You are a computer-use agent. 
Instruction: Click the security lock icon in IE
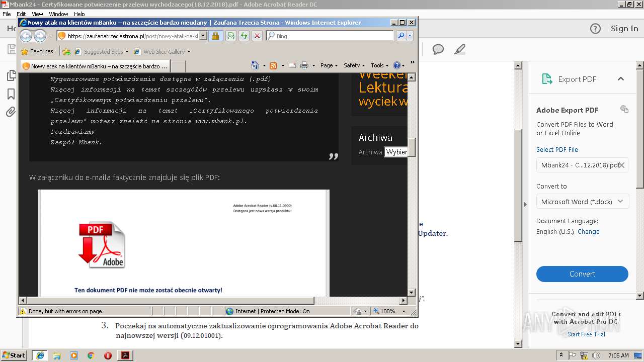point(215,36)
